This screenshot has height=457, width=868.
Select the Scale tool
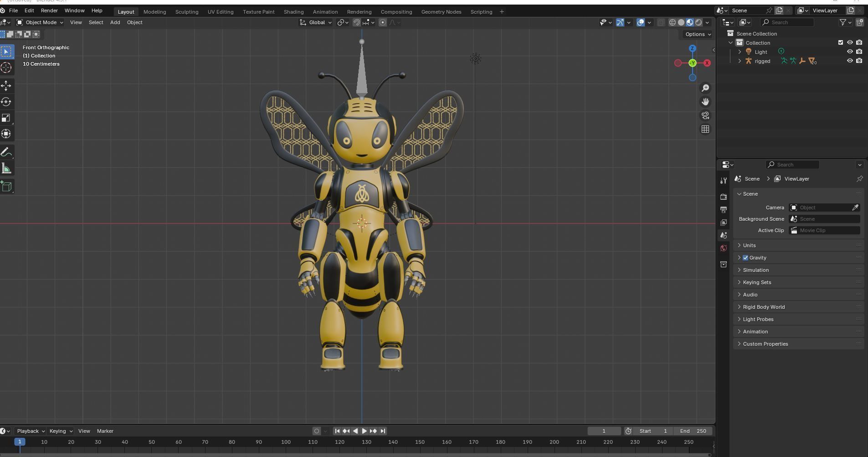(6, 118)
